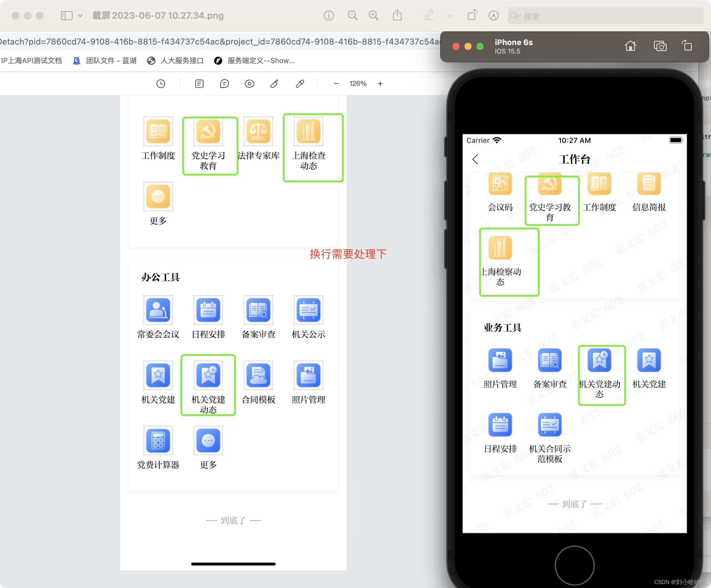Click the 日程安排 icon in the design mockup

208,310
